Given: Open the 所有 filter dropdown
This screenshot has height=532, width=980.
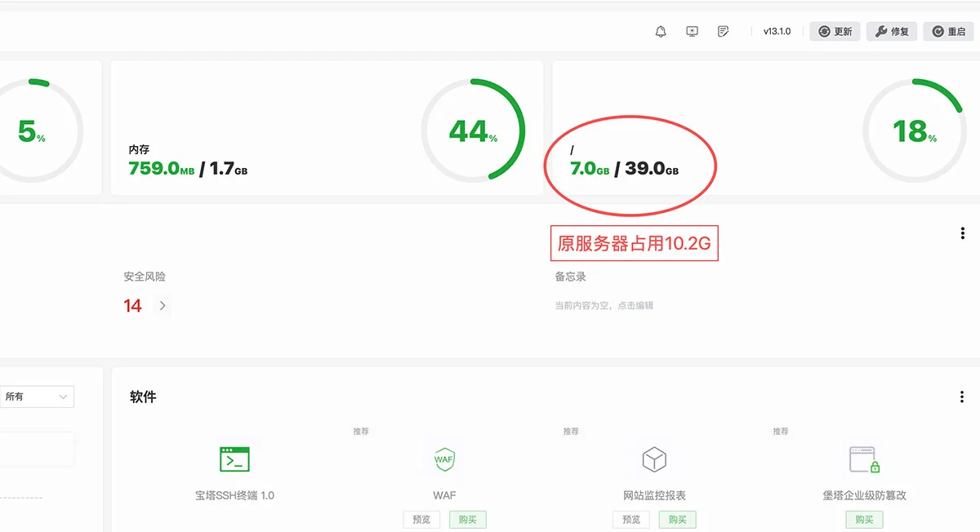Looking at the screenshot, I should 37,397.
